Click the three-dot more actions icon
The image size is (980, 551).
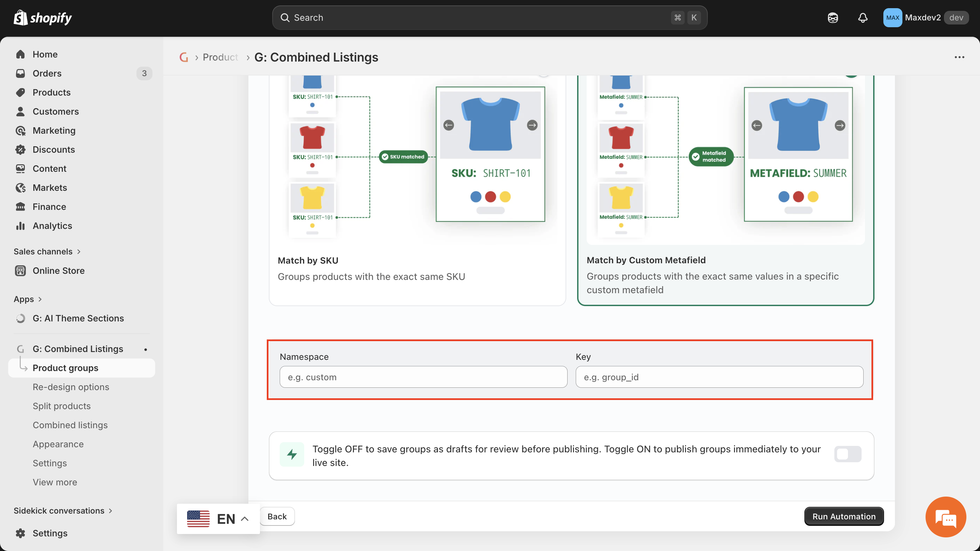pos(959,57)
